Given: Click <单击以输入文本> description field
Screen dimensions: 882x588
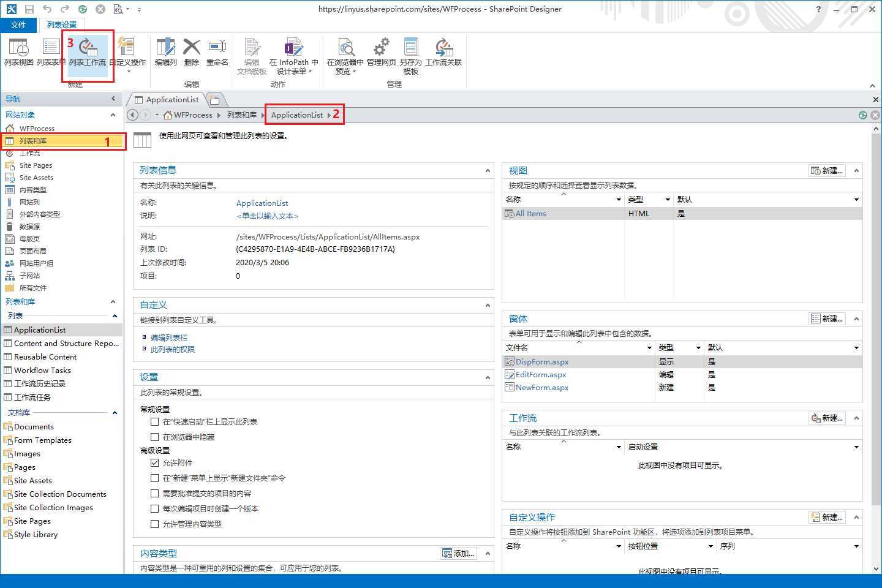Looking at the screenshot, I should 267,216.
